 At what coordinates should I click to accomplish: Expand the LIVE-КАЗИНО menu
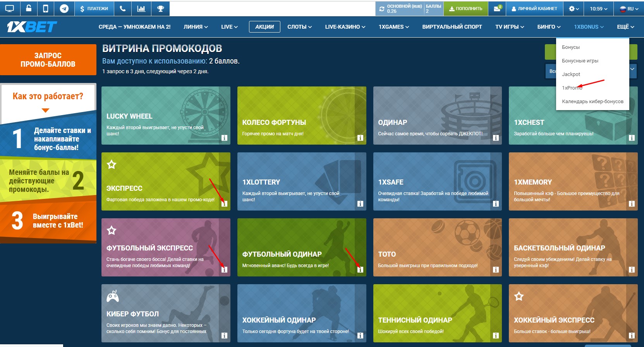coord(345,27)
